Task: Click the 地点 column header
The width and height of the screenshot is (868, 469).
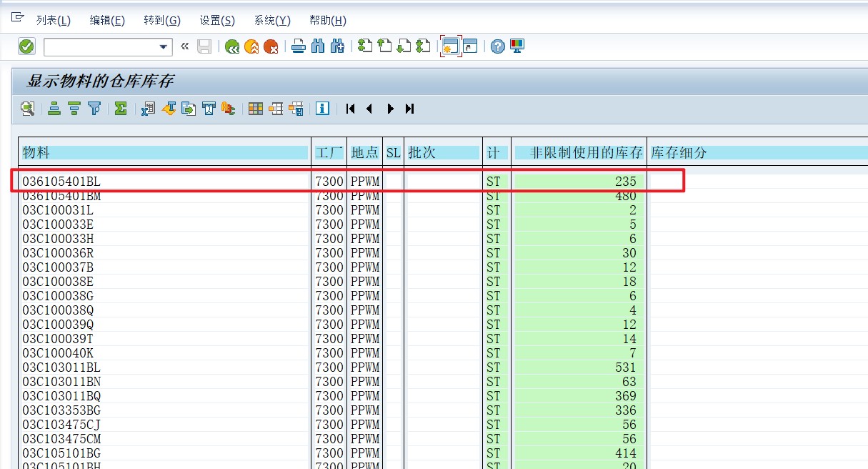Action: click(x=365, y=152)
